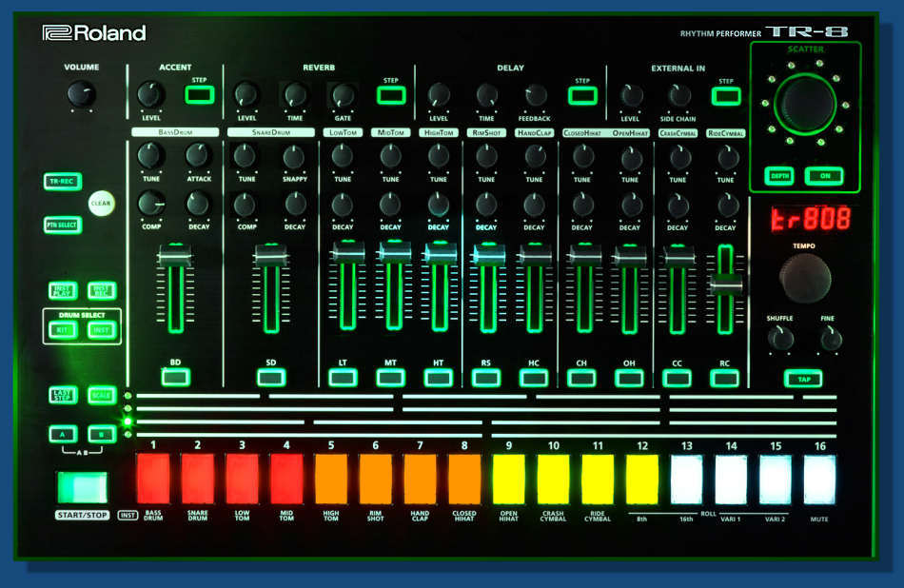904x588 pixels.
Task: Select the MT instrument button
Action: 391,378
